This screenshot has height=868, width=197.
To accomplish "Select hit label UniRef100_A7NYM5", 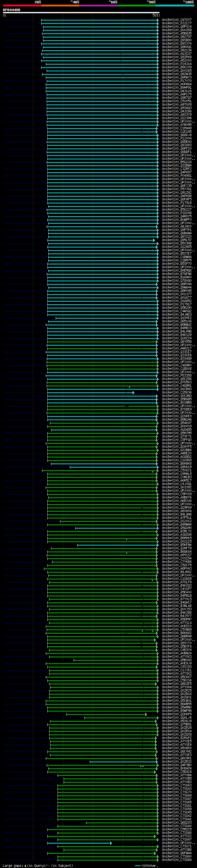I will pyautogui.click(x=177, y=125).
